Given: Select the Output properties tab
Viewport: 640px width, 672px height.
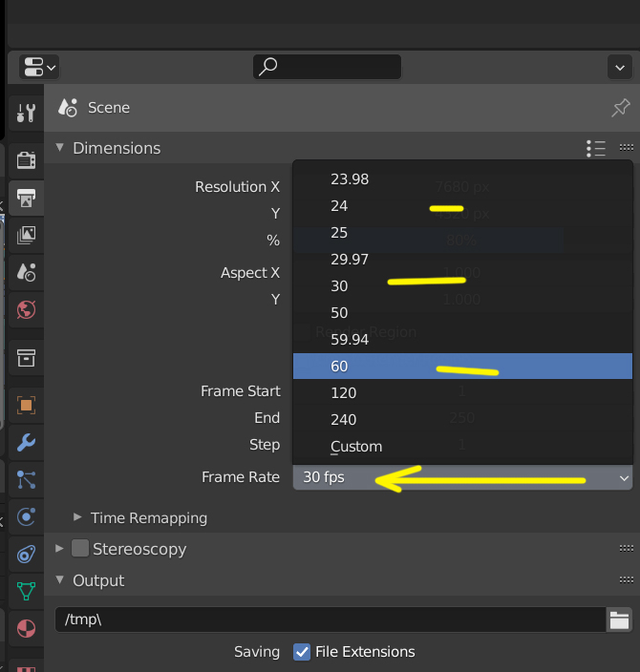Looking at the screenshot, I should pyautogui.click(x=26, y=198).
